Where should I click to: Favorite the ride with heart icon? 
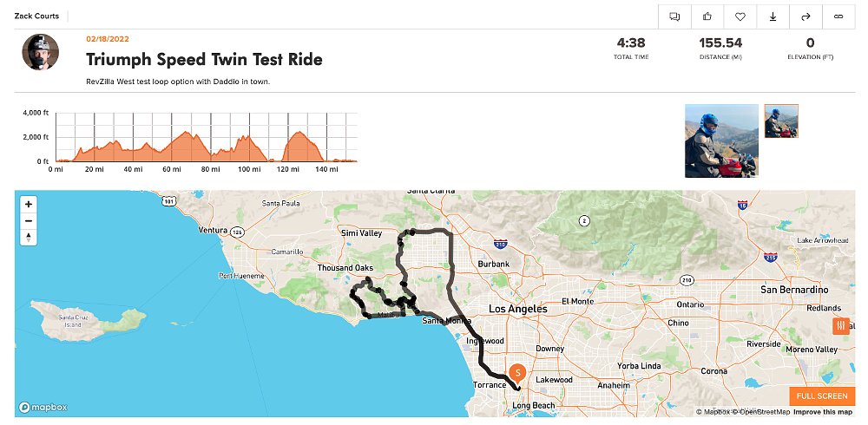pyautogui.click(x=740, y=16)
